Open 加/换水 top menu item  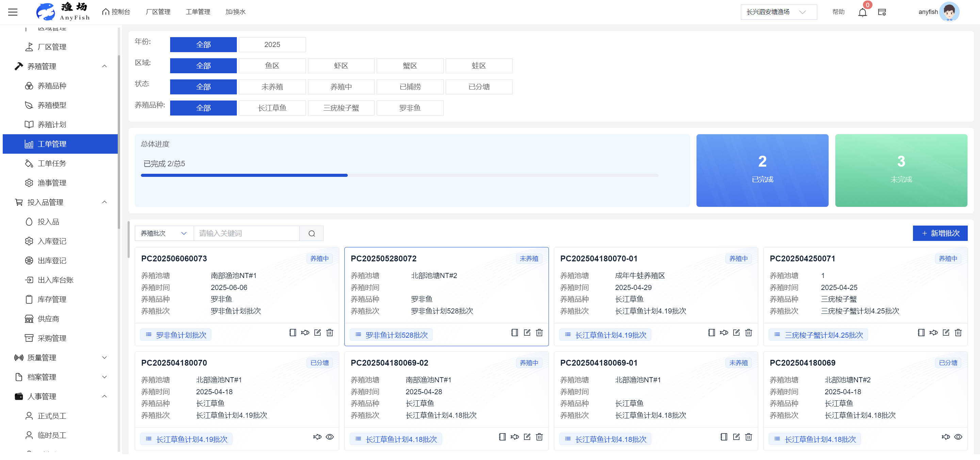pos(235,12)
